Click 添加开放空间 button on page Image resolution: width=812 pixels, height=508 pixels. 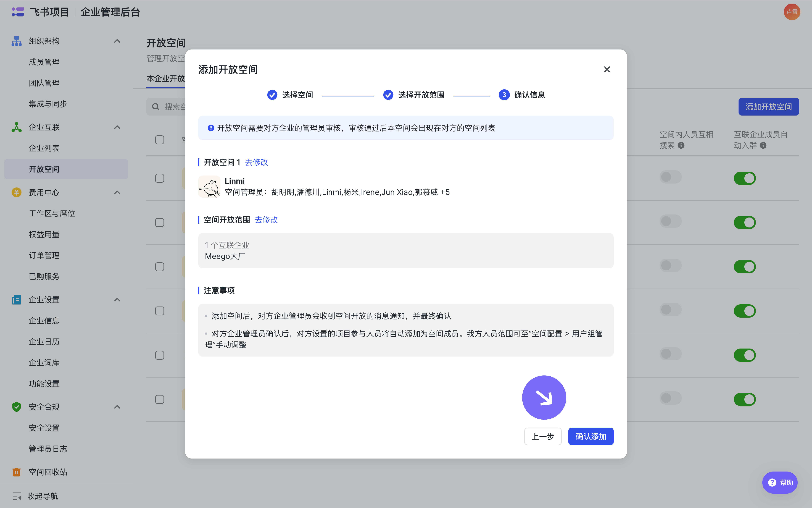point(768,107)
